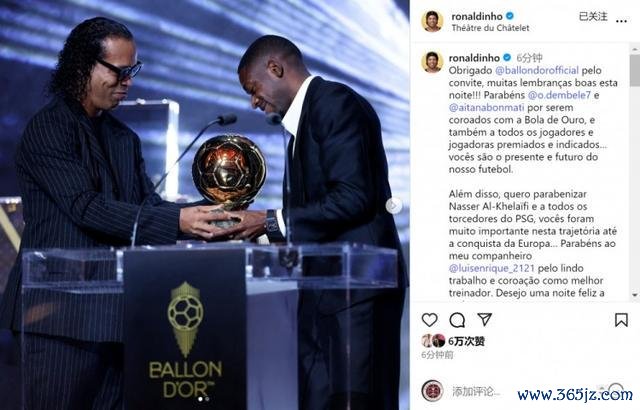Open the @luisenrique_2121 profile mention

coord(491,268)
